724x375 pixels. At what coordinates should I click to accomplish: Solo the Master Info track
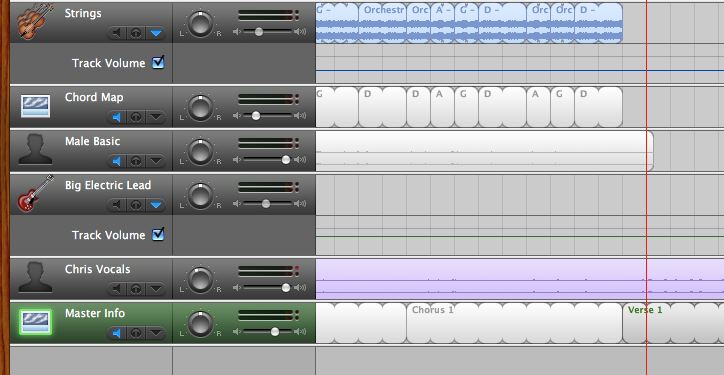tap(136, 333)
